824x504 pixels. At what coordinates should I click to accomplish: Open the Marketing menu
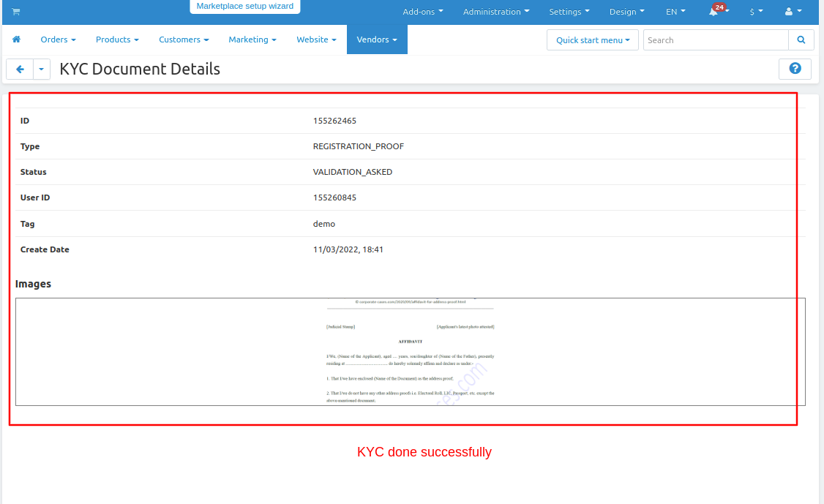(252, 40)
